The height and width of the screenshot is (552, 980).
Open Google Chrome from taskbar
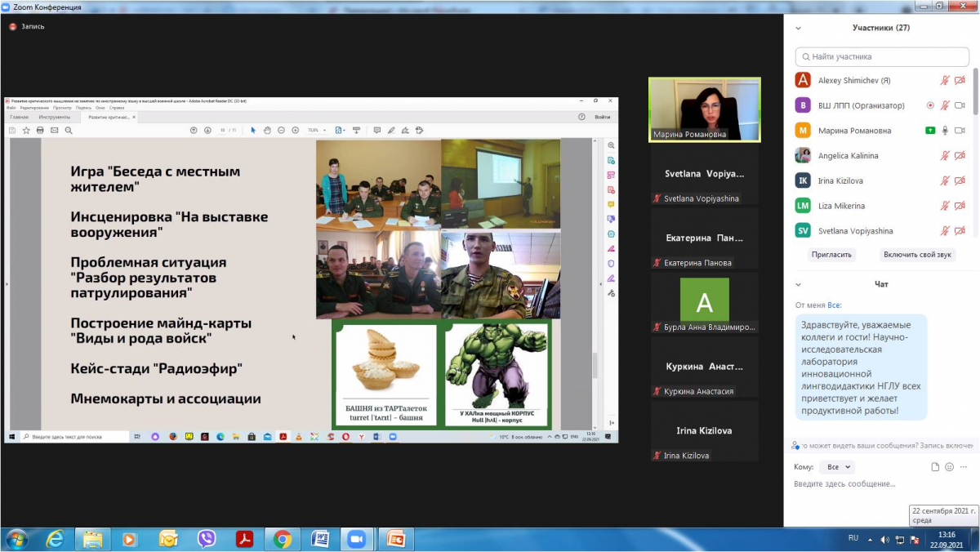283,539
